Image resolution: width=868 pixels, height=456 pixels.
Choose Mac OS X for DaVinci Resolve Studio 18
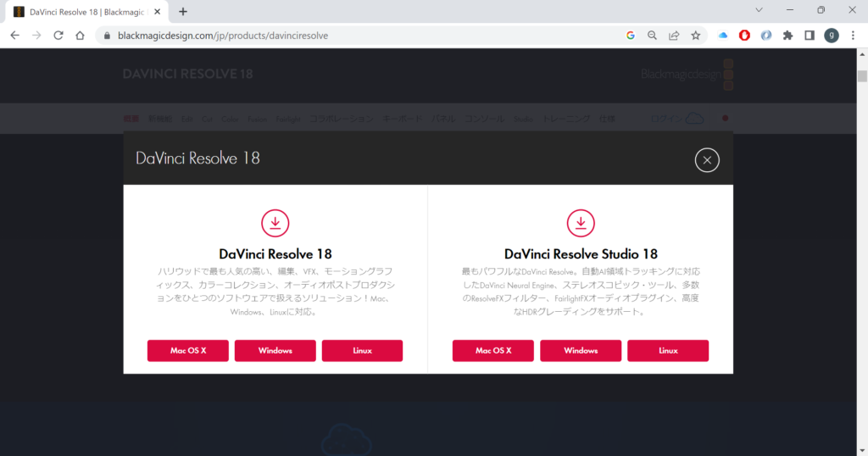pos(492,351)
